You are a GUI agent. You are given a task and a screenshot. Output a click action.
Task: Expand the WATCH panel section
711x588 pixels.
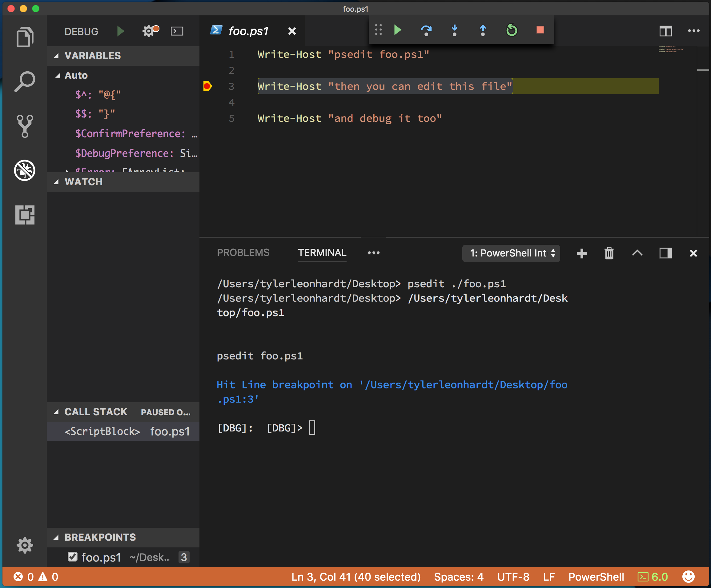coord(83,182)
